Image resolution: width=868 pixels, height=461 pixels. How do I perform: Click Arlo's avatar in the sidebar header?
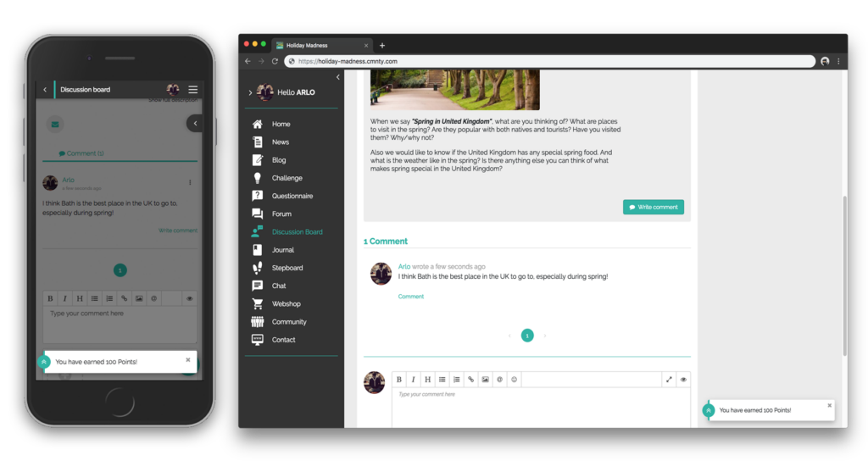coord(265,92)
